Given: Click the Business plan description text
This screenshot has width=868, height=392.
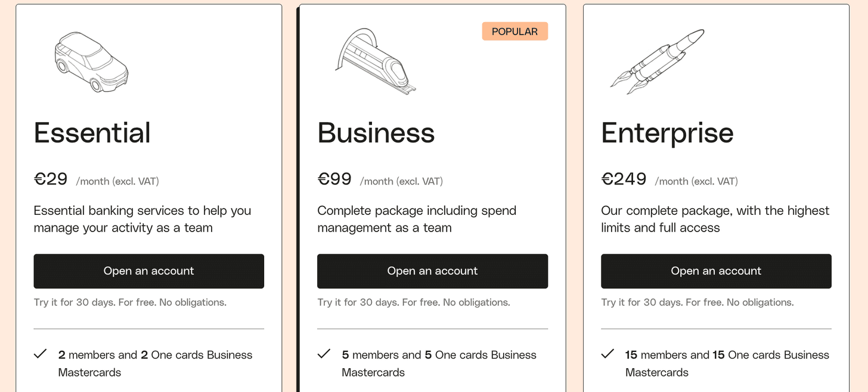Looking at the screenshot, I should coord(417,219).
